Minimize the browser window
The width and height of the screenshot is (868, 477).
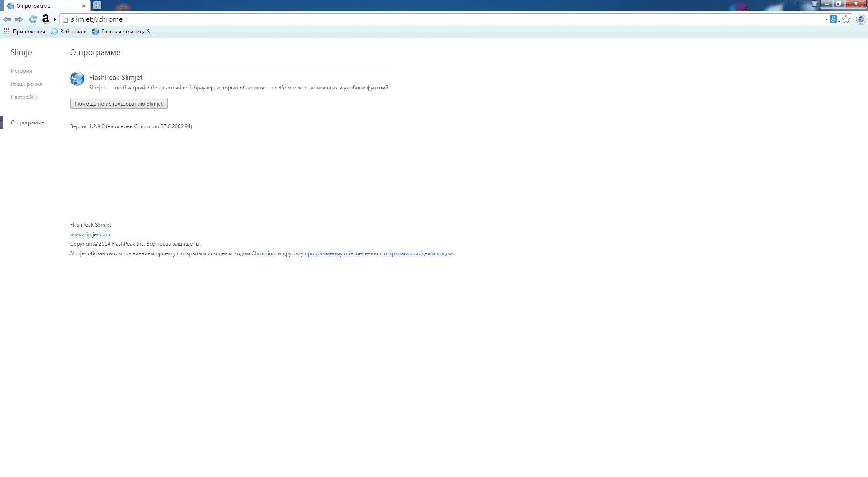coord(827,4)
